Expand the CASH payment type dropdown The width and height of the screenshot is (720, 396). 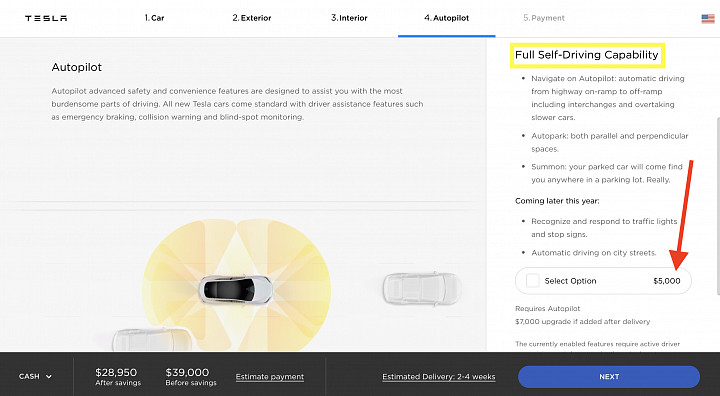(x=35, y=376)
